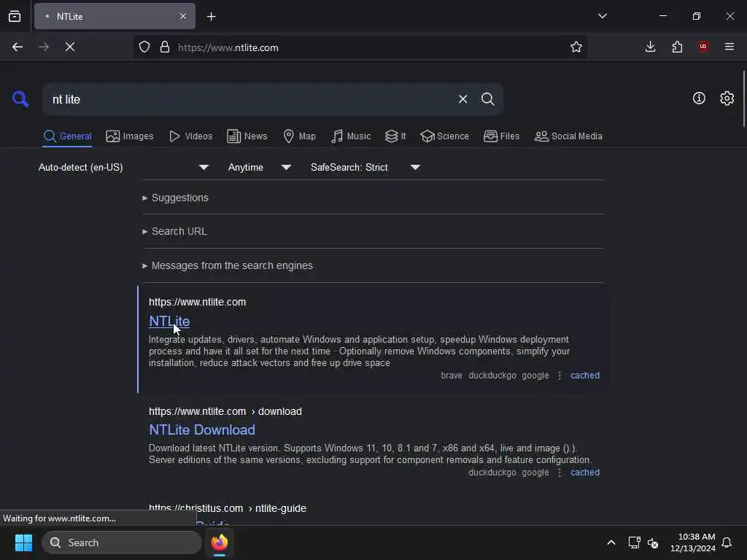The width and height of the screenshot is (747, 560).
Task: Open the Windows Start menu
Action: point(23,542)
